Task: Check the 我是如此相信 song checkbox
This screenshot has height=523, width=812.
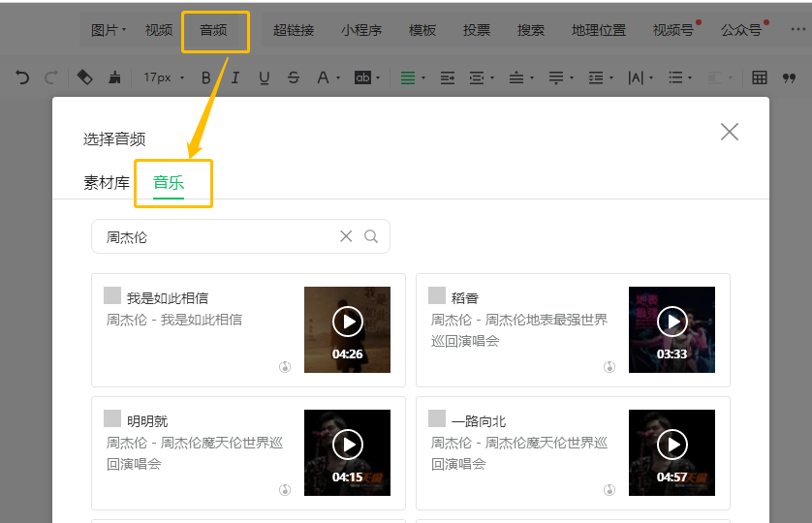Action: click(112, 295)
